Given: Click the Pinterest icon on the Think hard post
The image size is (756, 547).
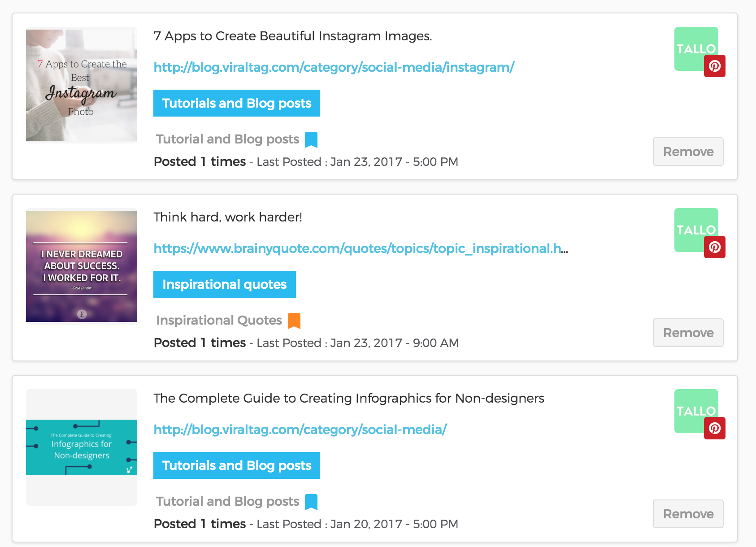Looking at the screenshot, I should tap(714, 247).
